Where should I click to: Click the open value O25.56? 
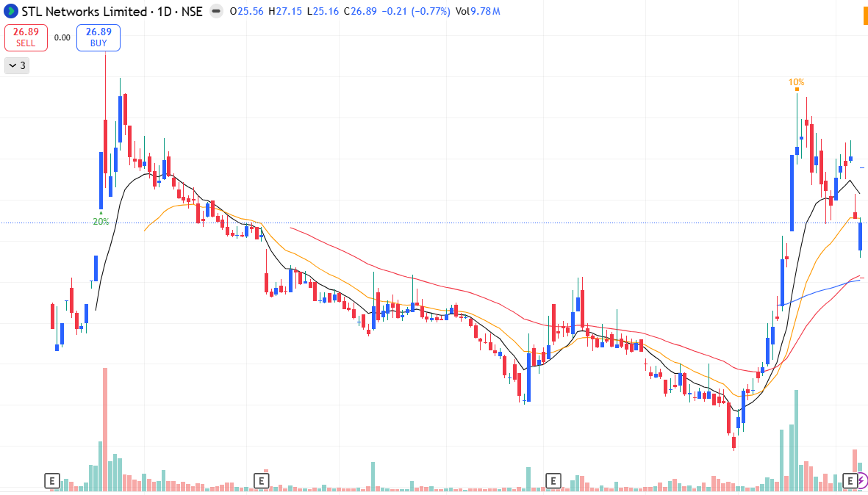tap(247, 11)
